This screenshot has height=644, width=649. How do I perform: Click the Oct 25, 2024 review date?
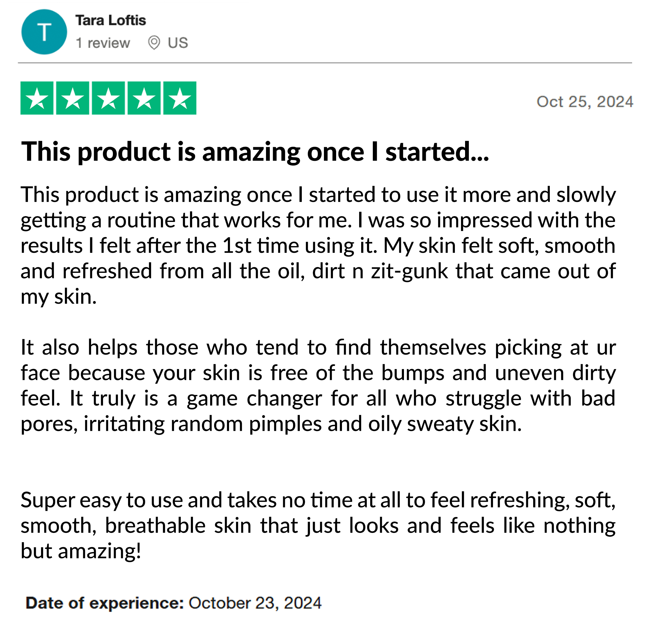(585, 102)
